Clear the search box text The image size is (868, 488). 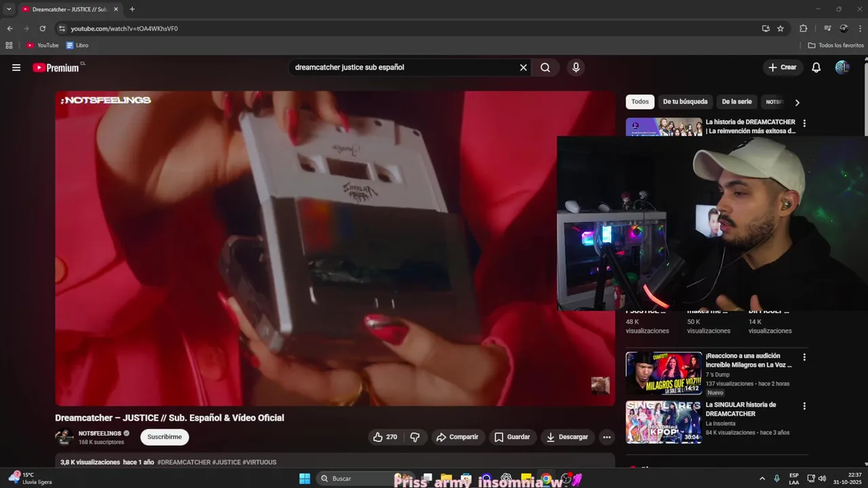click(x=524, y=68)
